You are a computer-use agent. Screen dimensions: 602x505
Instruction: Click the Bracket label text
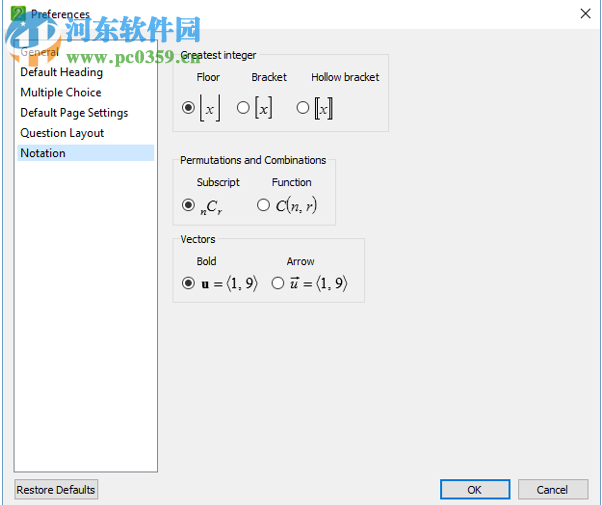(269, 77)
